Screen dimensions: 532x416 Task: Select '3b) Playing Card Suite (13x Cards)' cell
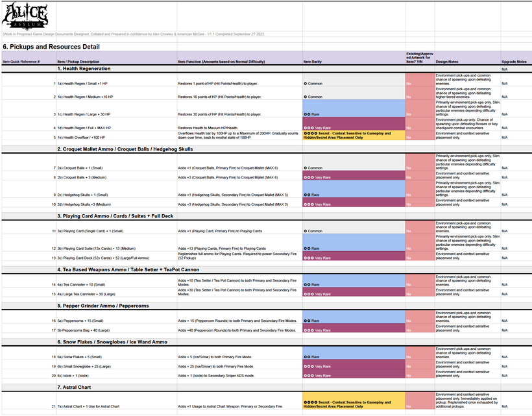(117, 243)
